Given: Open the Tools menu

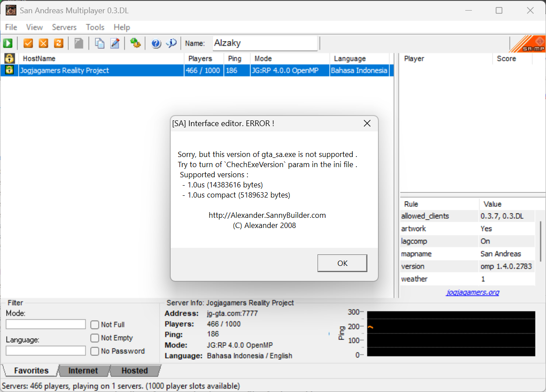Looking at the screenshot, I should click(95, 27).
